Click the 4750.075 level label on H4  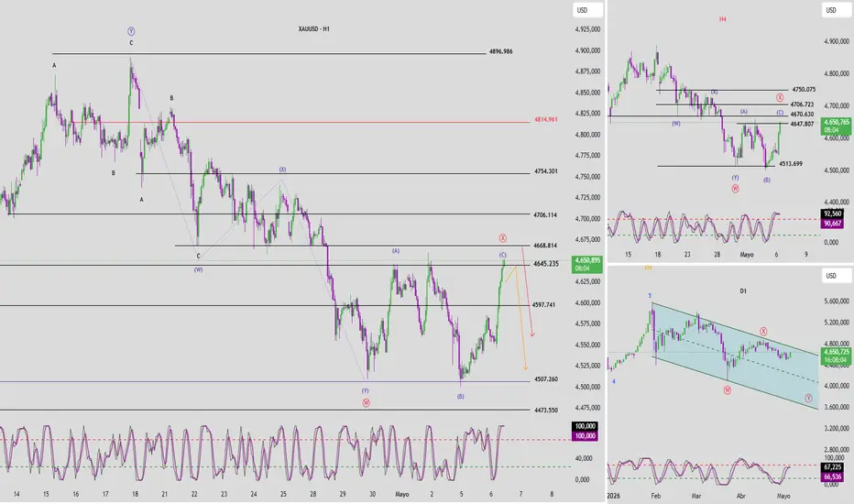click(804, 90)
